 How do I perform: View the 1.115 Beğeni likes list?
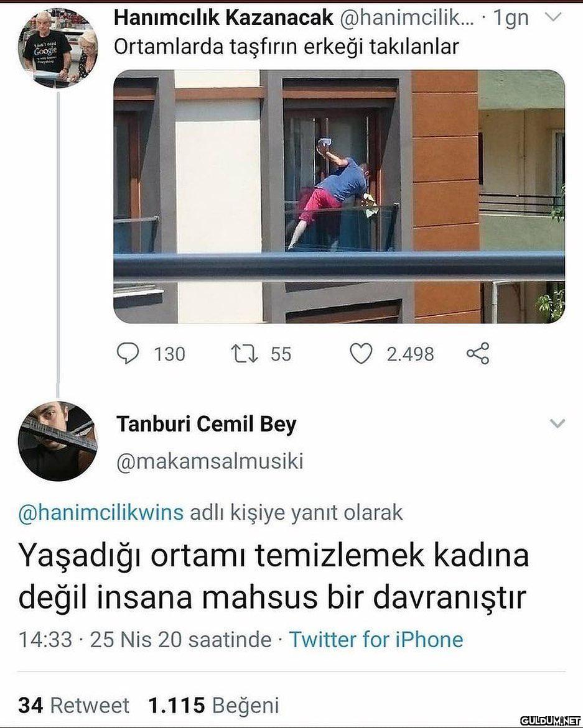point(213,705)
